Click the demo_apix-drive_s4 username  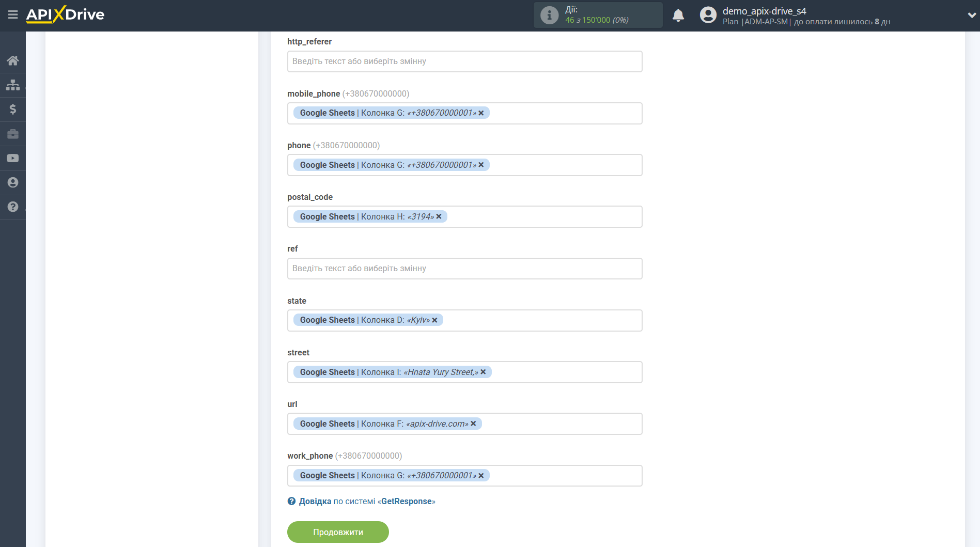tap(764, 11)
